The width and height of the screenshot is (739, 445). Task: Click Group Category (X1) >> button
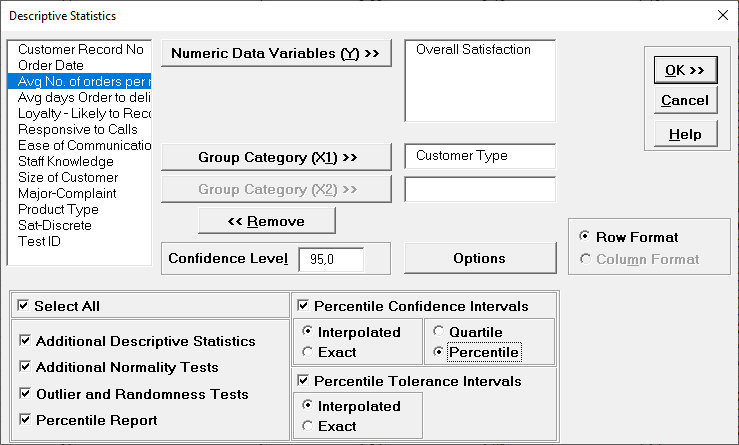pos(276,157)
